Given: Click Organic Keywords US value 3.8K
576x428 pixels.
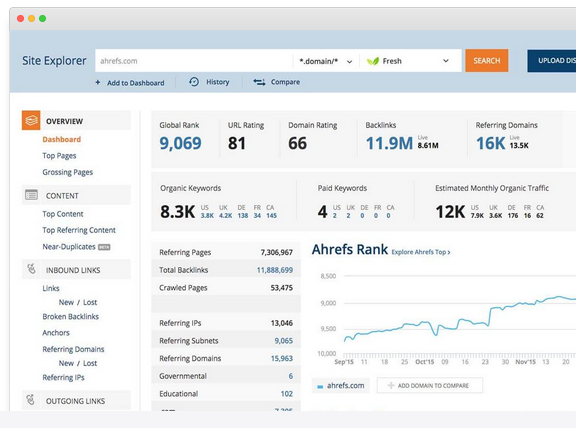Looking at the screenshot, I should click(x=207, y=216).
